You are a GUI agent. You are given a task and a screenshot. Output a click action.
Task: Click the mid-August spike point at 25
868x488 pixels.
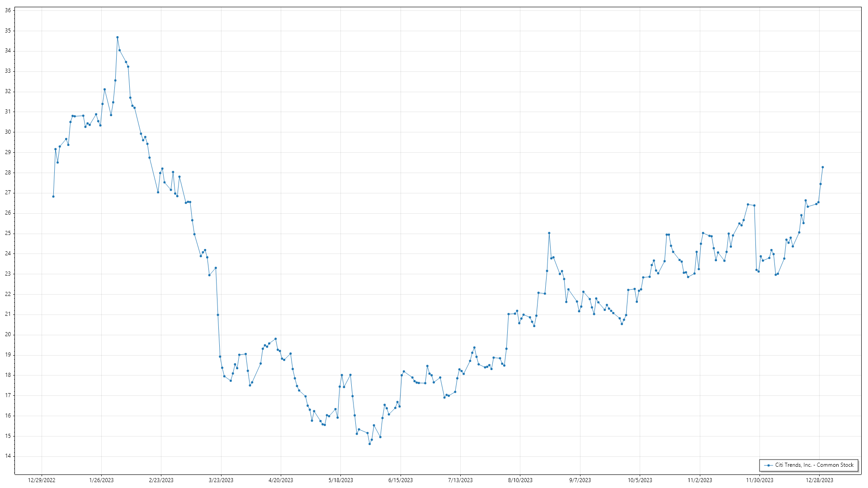549,233
